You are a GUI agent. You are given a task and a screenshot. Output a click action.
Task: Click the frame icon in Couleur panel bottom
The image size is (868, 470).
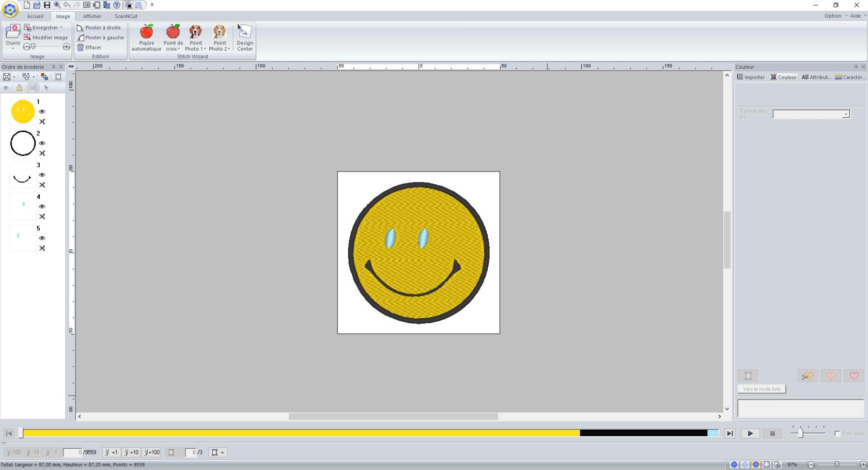coord(748,375)
